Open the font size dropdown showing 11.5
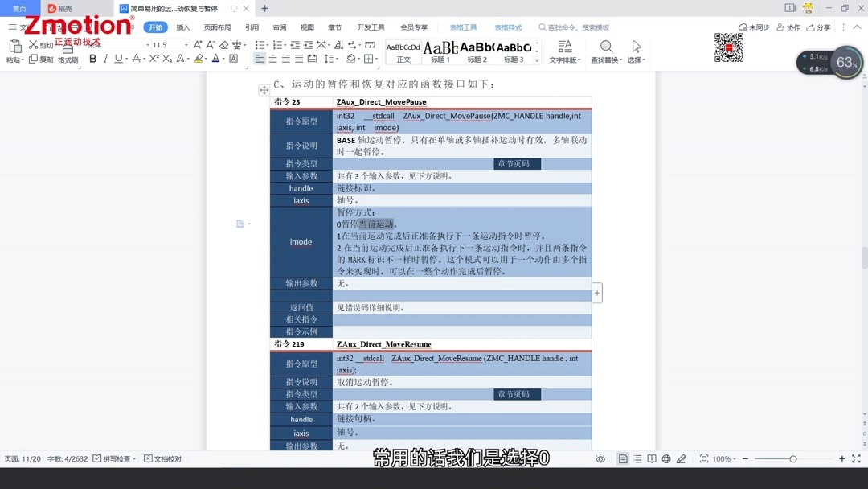868x489 pixels. (x=186, y=44)
